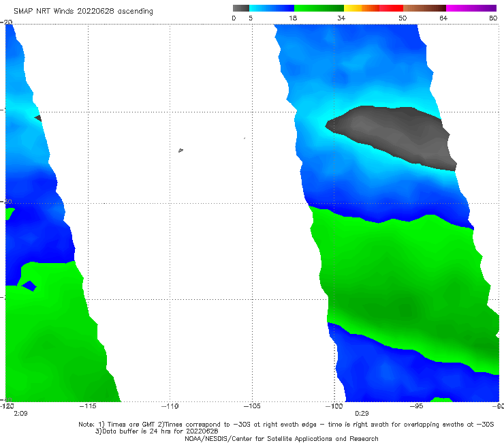This screenshot has height=443, width=504.
Task: Click longitude axis label '-105'
Action: click(252, 406)
